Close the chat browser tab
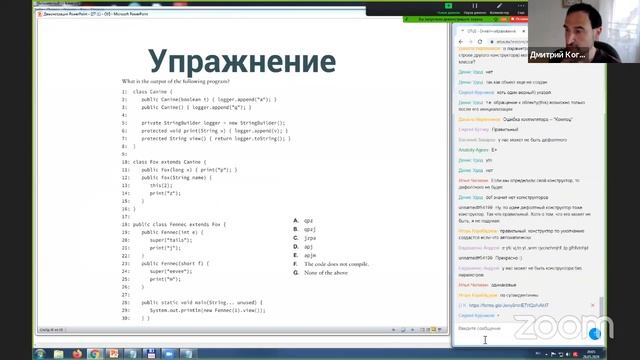This screenshot has height=360, width=640. 524,31
